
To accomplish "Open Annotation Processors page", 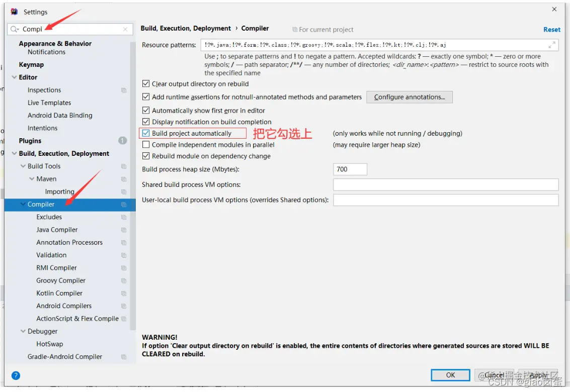I will click(x=69, y=243).
